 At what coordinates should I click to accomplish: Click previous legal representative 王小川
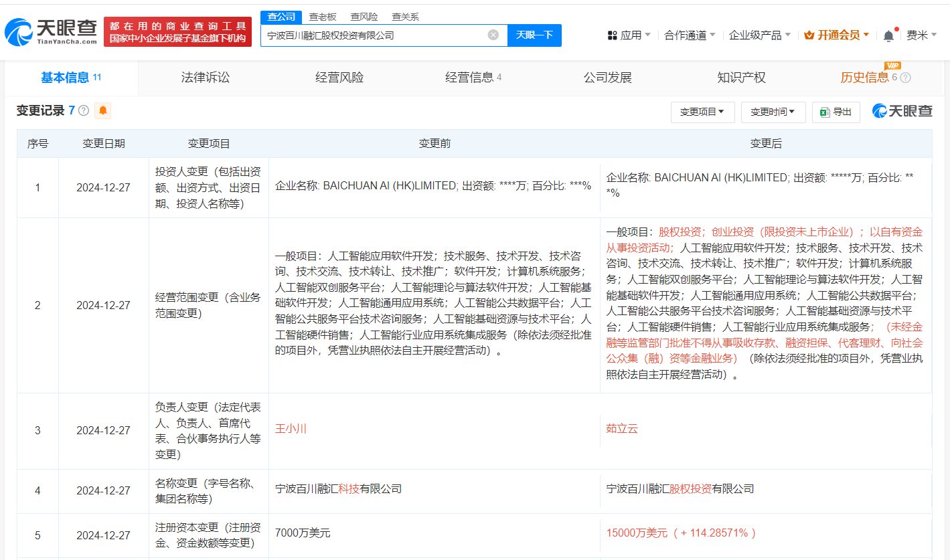(291, 429)
